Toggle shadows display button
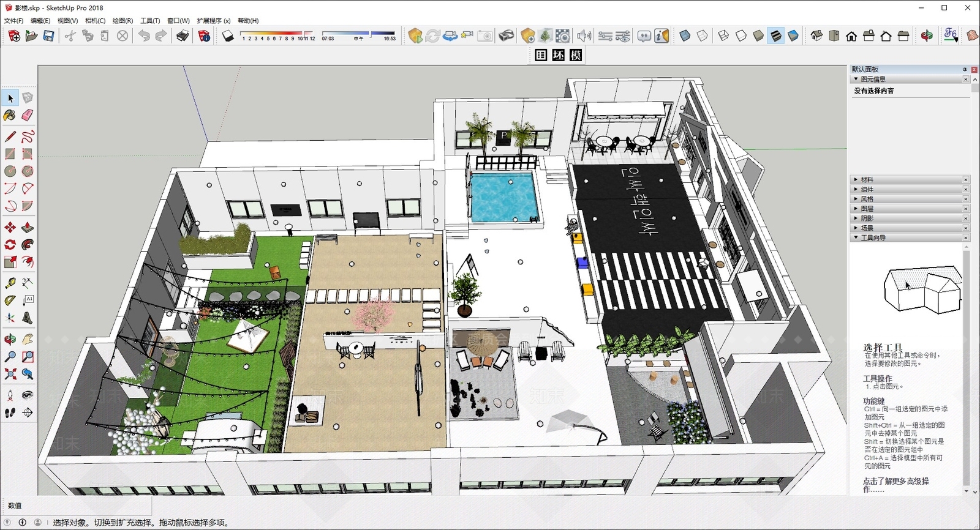 (228, 36)
